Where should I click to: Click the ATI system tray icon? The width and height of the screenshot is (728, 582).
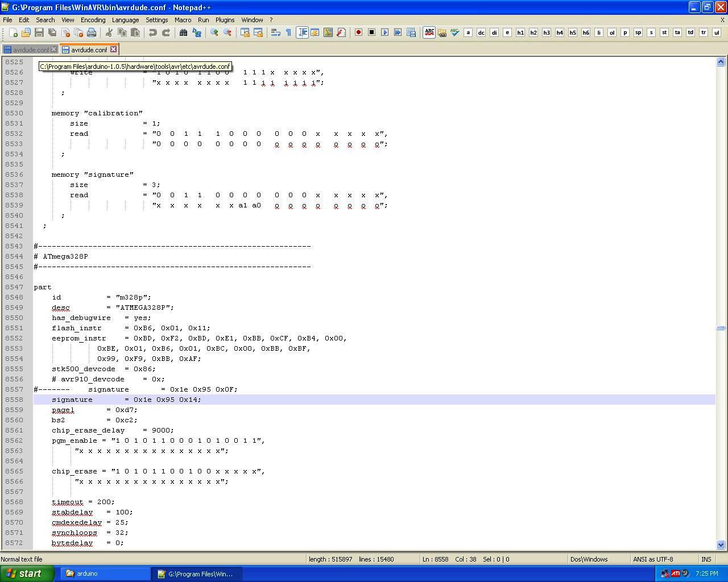(x=675, y=573)
